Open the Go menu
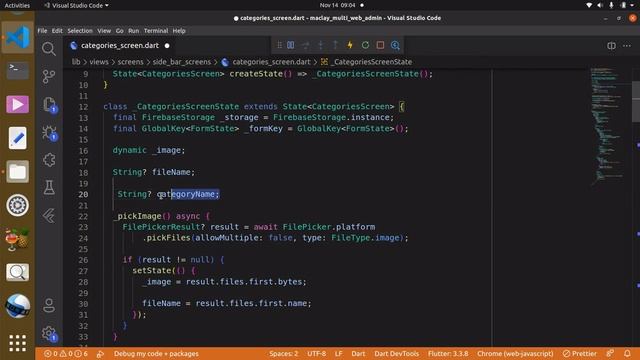Viewport: 640px width, 360px height. click(x=120, y=31)
